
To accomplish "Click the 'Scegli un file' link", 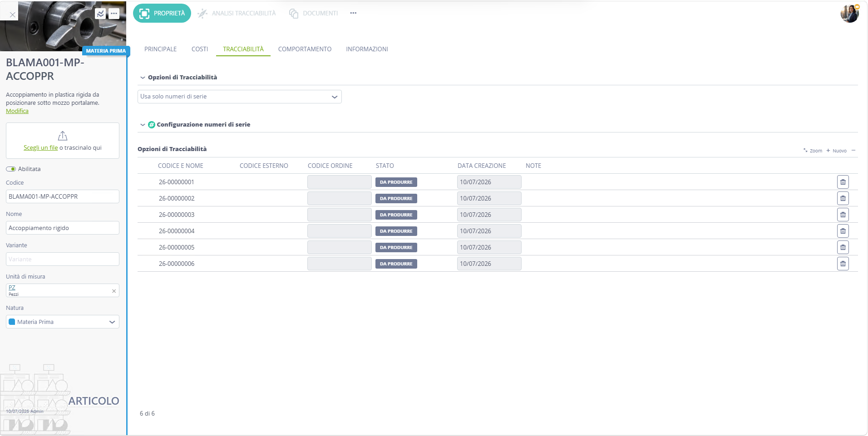I will pyautogui.click(x=41, y=148).
